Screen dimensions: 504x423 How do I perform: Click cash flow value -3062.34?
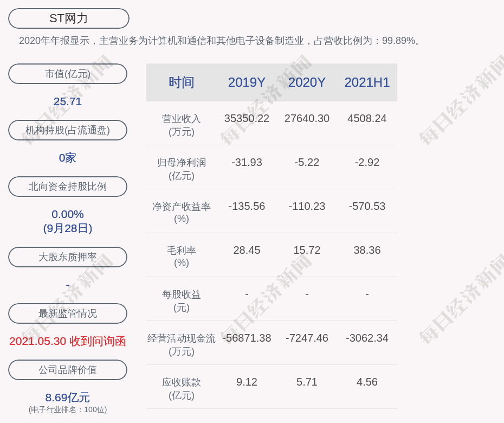click(367, 338)
